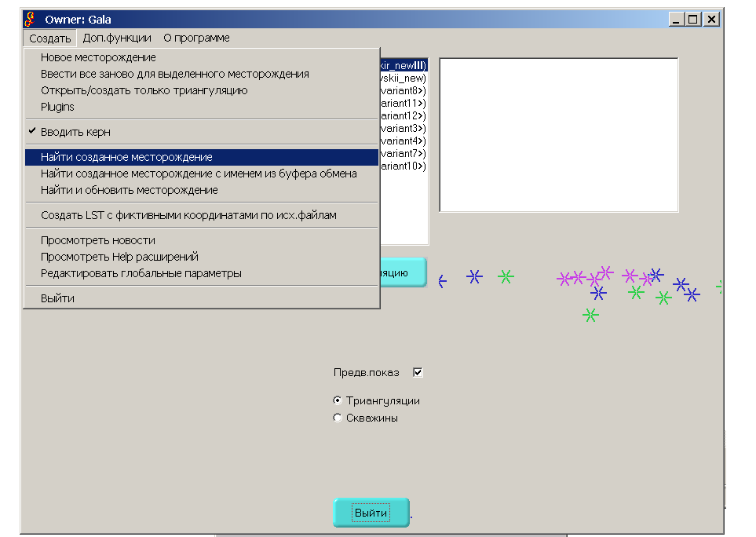Click the white preview panel
The height and width of the screenshot is (537, 756).
point(559,135)
